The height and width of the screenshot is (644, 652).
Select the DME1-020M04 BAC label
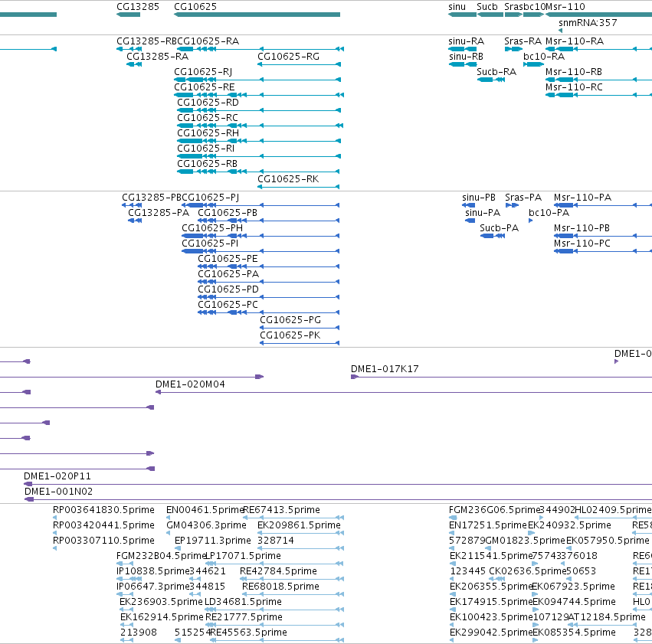point(190,384)
